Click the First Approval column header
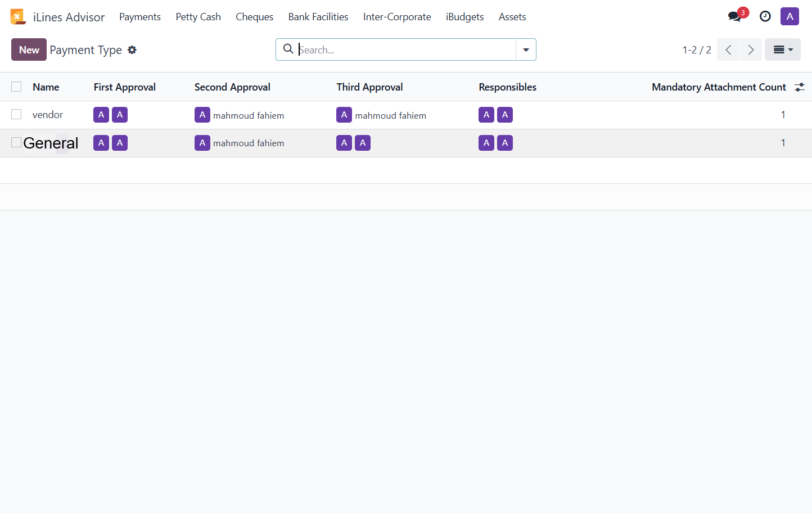This screenshot has width=812, height=513. click(x=125, y=87)
